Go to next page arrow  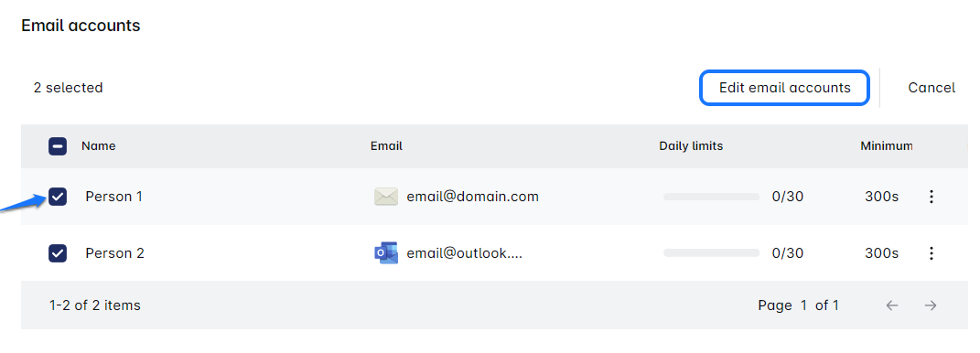(x=931, y=305)
